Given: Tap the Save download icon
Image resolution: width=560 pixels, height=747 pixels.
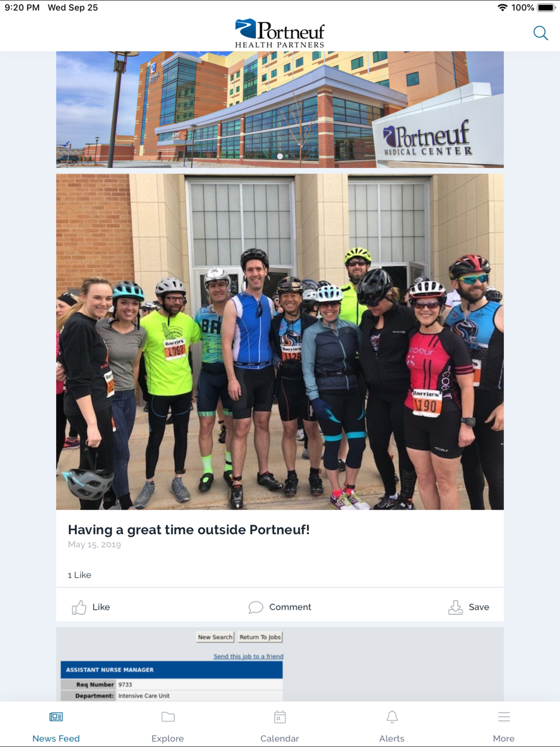Looking at the screenshot, I should coord(455,607).
